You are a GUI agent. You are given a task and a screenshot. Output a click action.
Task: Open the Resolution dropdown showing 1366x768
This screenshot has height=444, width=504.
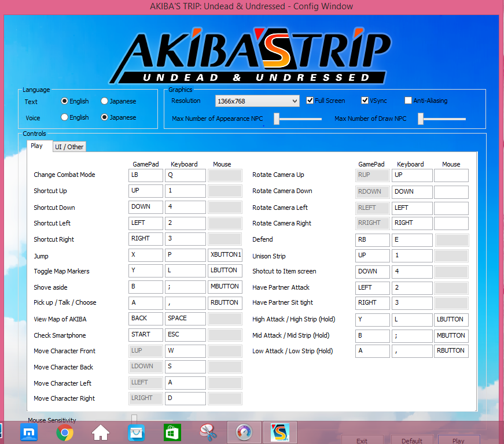[257, 101]
